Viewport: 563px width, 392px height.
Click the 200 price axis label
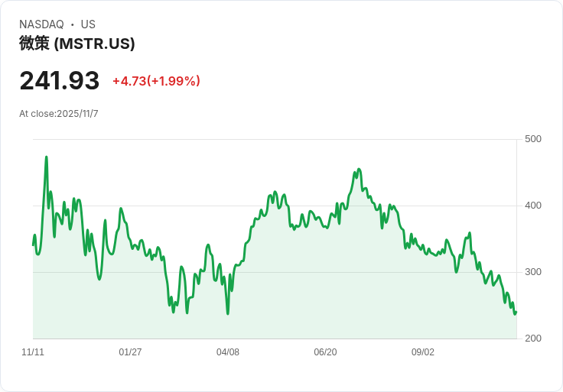tap(533, 339)
